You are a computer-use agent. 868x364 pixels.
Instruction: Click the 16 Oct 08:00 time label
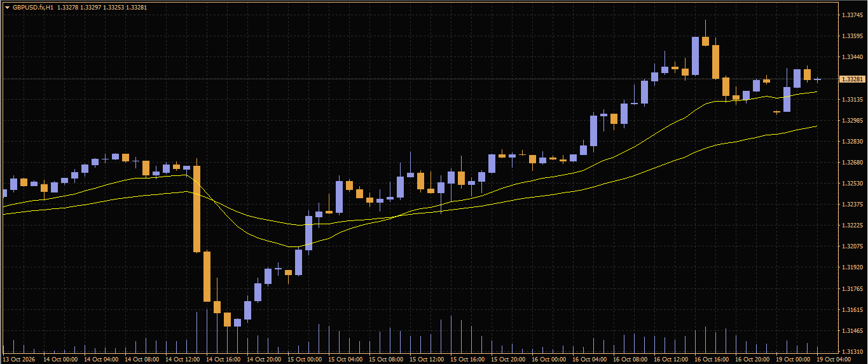click(630, 360)
